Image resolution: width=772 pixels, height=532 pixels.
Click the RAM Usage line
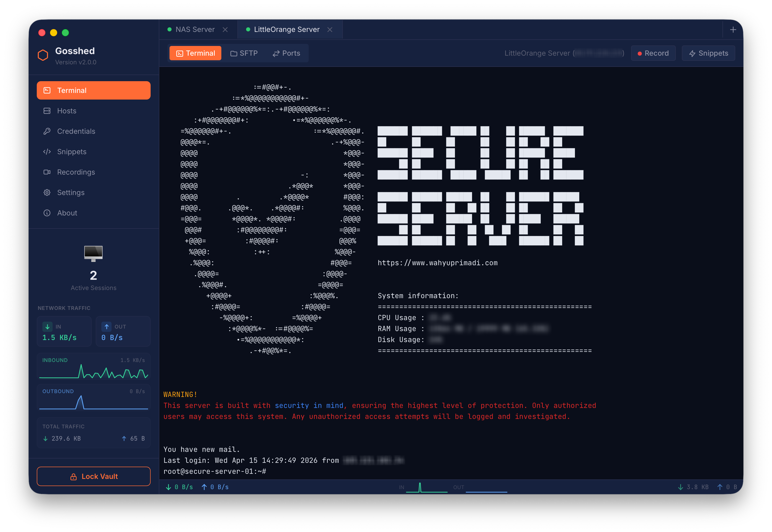(463, 329)
